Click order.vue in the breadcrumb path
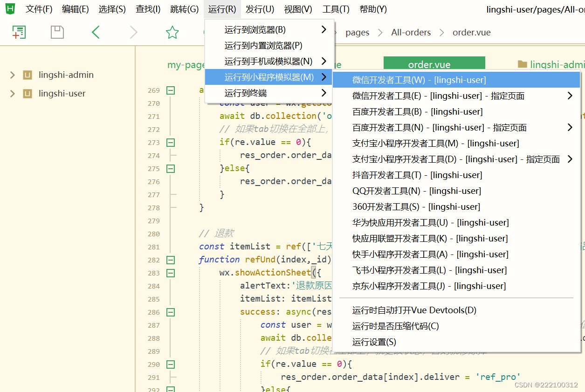Screen dimensions: 585x392 tap(472, 33)
